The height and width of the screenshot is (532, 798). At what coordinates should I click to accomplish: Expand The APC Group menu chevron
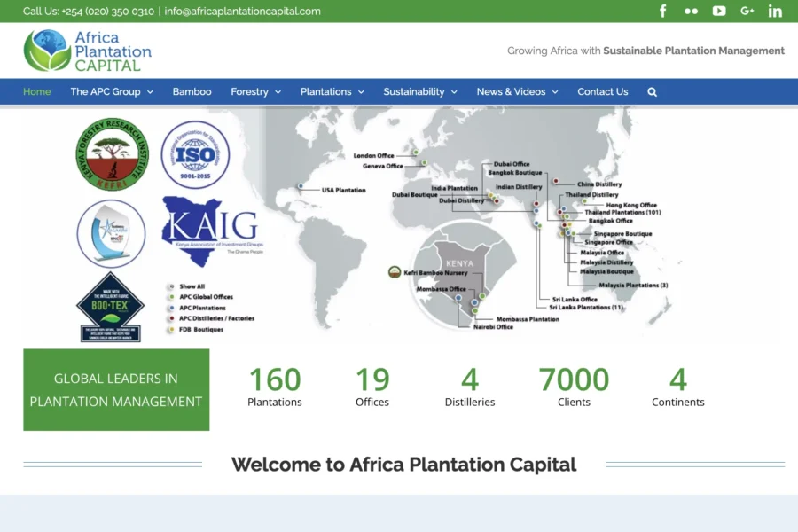150,92
